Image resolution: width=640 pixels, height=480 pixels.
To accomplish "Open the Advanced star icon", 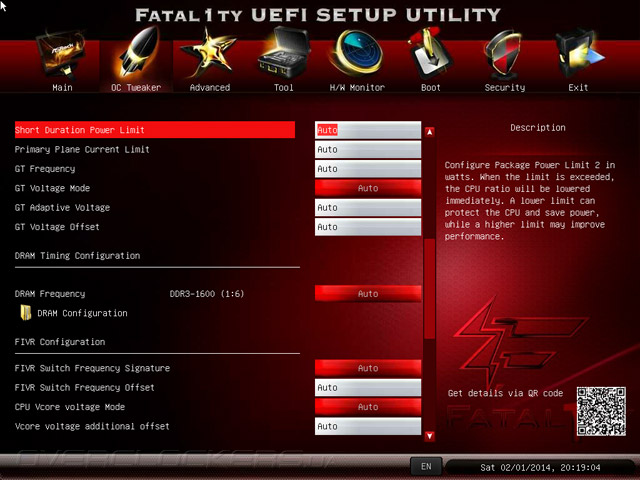I will point(209,53).
